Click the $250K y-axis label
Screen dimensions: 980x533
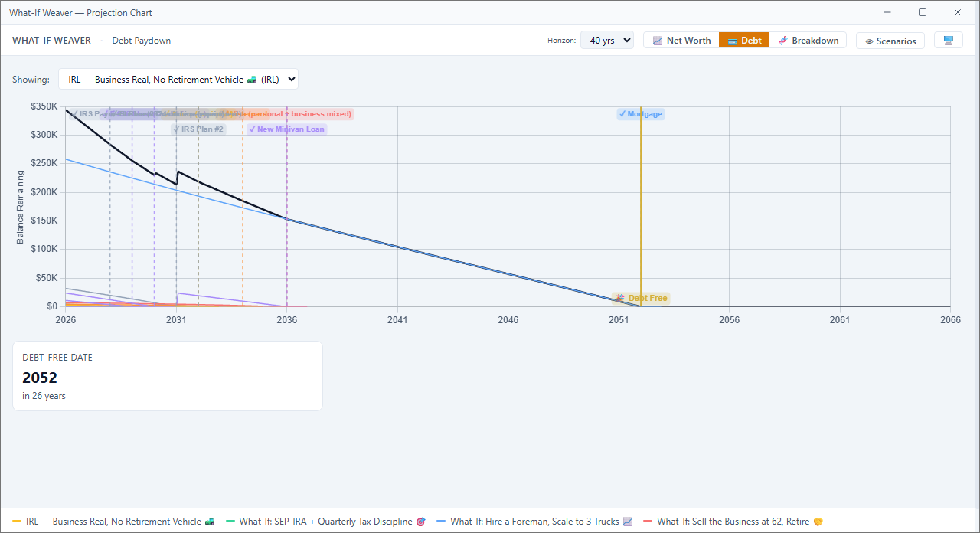44,163
